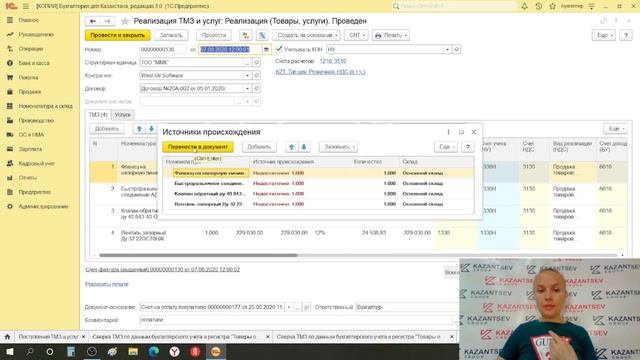Screen dimensions: 640x360
Task: Click Добавить button in dialog
Action: tap(259, 147)
